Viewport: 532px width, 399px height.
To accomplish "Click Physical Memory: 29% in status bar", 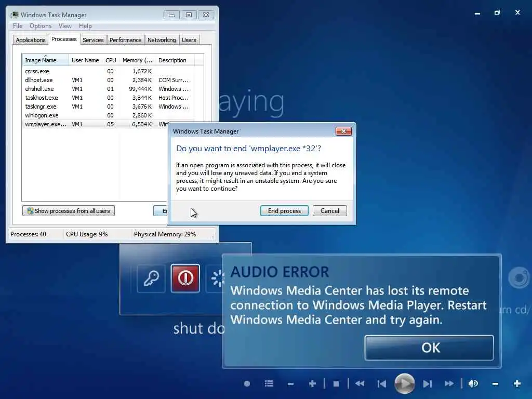I will (165, 234).
